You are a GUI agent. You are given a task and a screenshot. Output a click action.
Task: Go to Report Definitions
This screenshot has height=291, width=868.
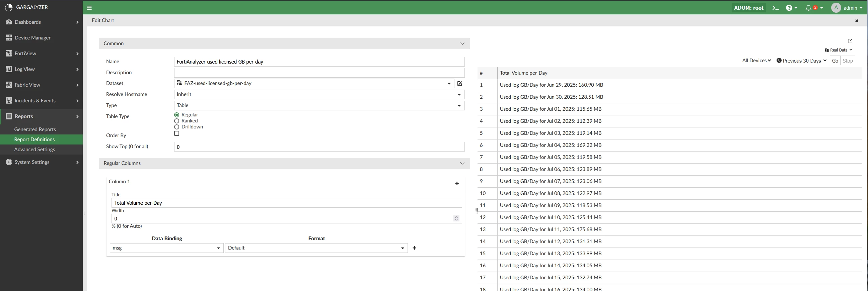tap(41, 139)
